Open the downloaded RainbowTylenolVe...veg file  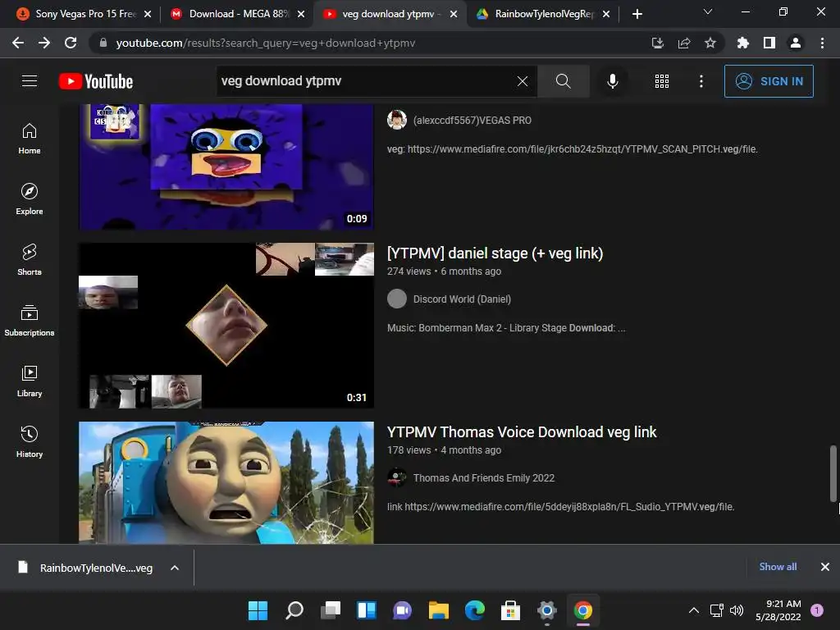click(85, 568)
